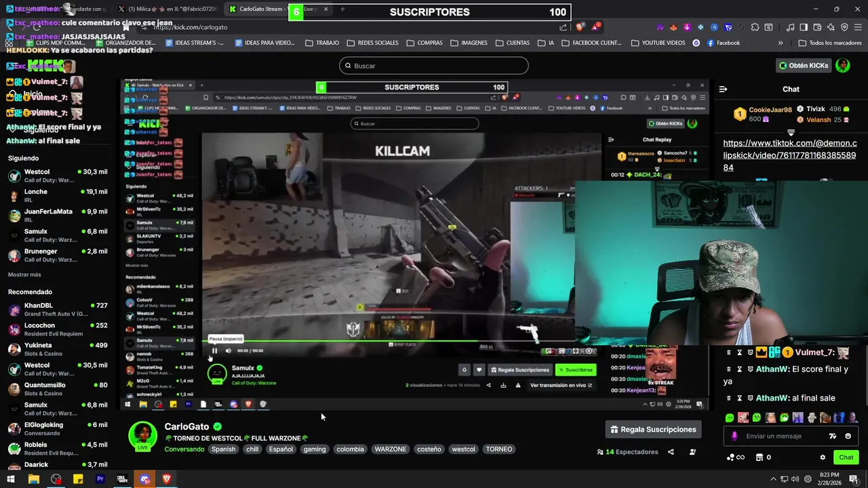Viewport: 868px width, 488px height.
Task: Click the channel points infinity icon
Action: (735, 457)
